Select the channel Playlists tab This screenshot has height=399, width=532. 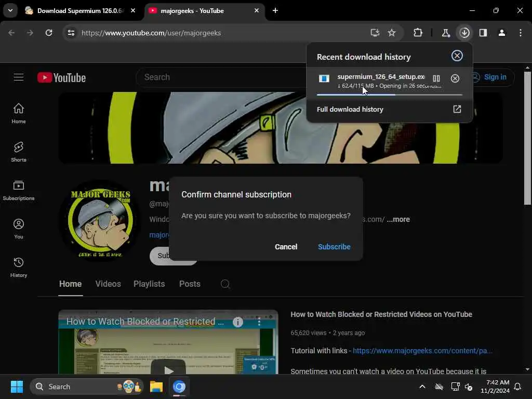149,284
